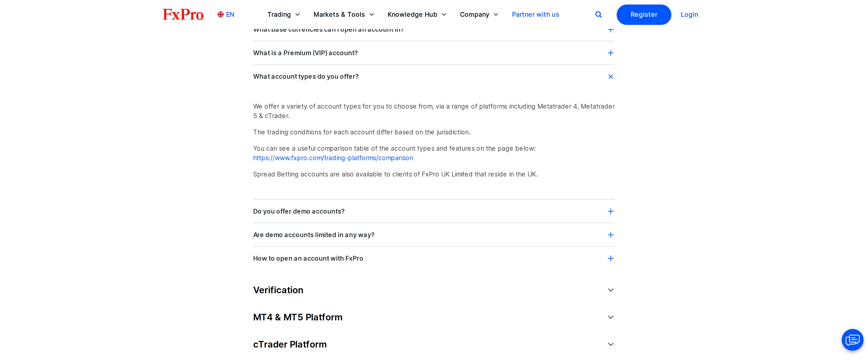Click 'How to open an account with FxPro' text
Viewport: 868px width, 362px height.
pyautogui.click(x=308, y=258)
